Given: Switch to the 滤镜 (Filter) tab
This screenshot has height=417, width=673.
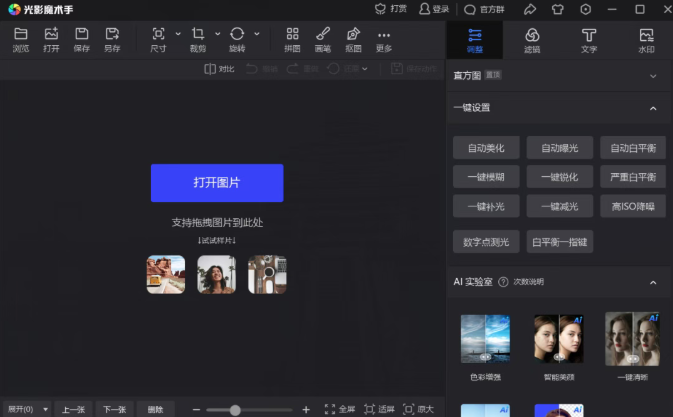Looking at the screenshot, I should point(532,40).
